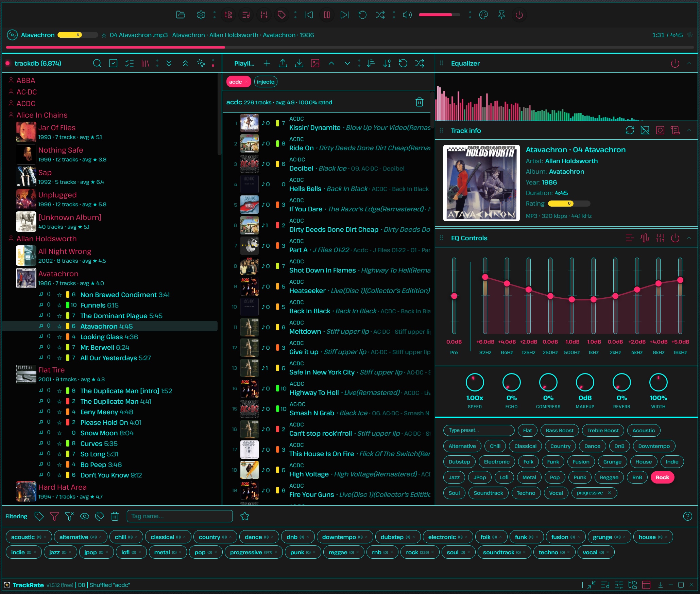Export playlist with upload icon
The height and width of the screenshot is (594, 700).
pyautogui.click(x=283, y=63)
